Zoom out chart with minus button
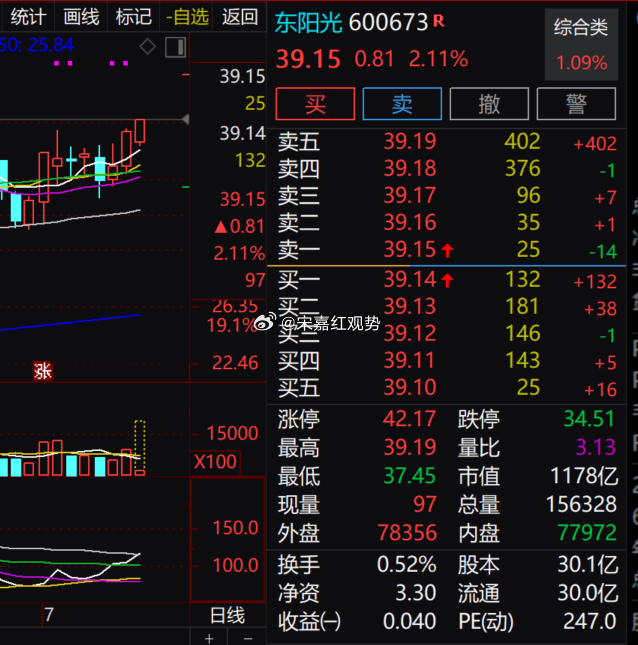638x645 pixels. click(248, 638)
